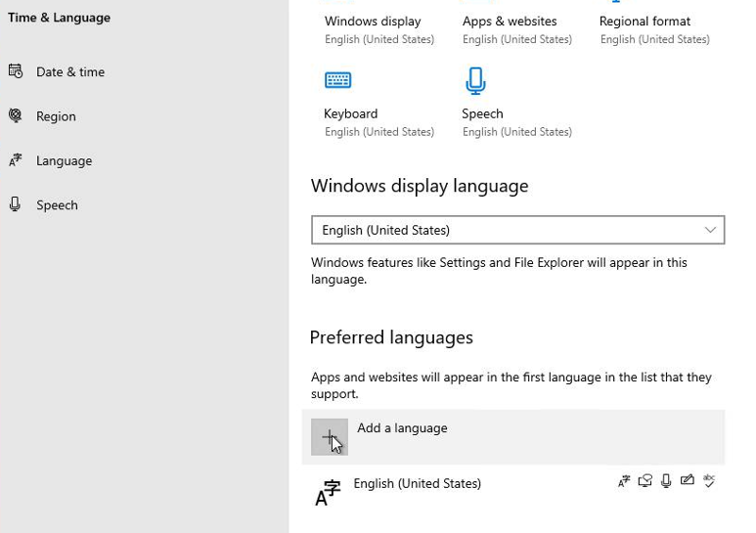Click the Date & time calendar icon

[16, 71]
